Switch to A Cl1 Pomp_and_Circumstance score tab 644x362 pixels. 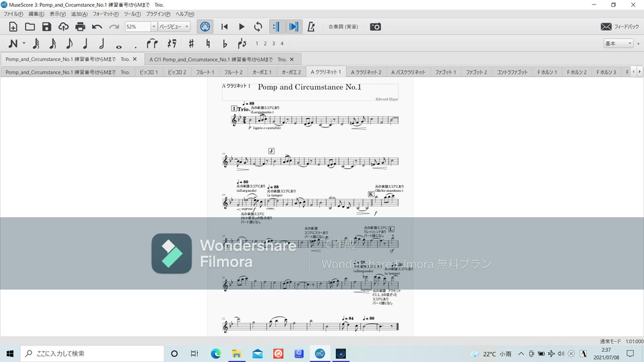pos(222,59)
